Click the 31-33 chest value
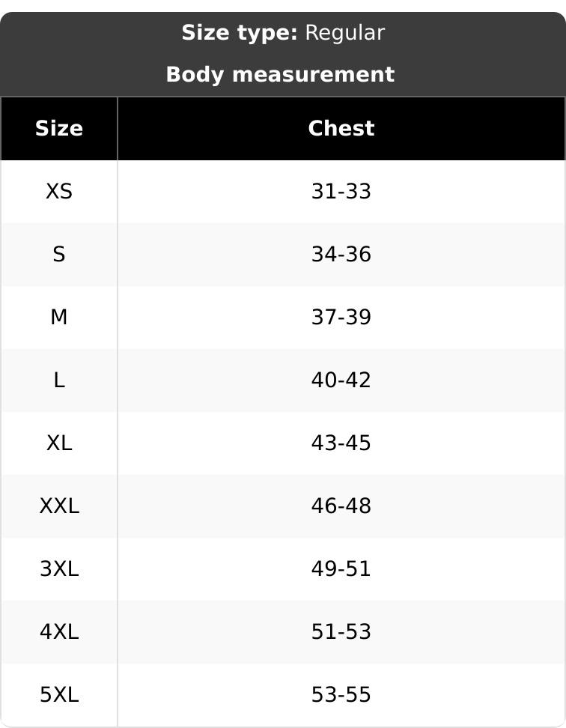Image resolution: width=566 pixels, height=728 pixels. tap(341, 191)
